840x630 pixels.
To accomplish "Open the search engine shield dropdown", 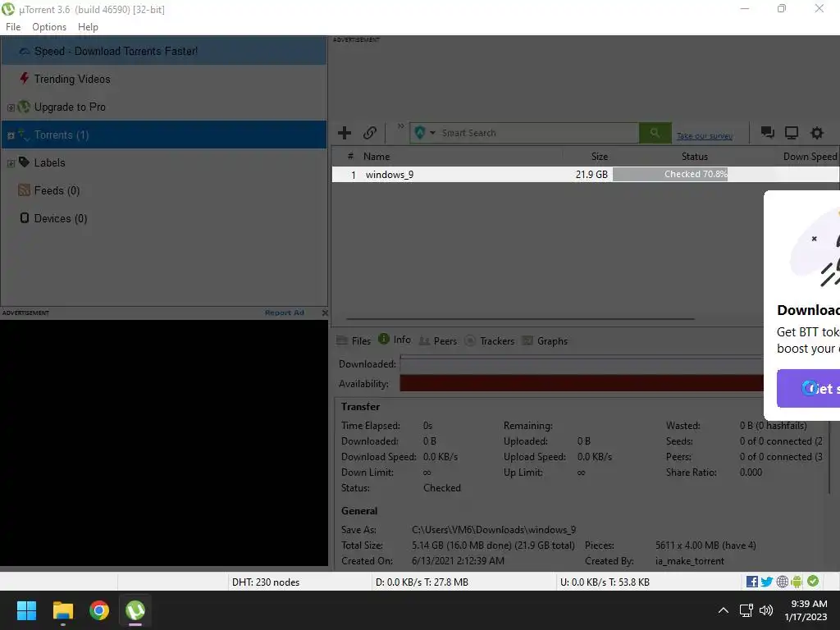I will tap(424, 133).
